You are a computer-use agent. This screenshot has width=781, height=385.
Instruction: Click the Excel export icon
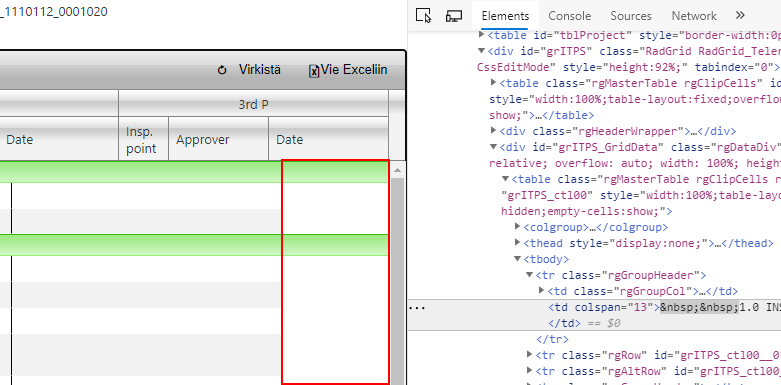(314, 71)
